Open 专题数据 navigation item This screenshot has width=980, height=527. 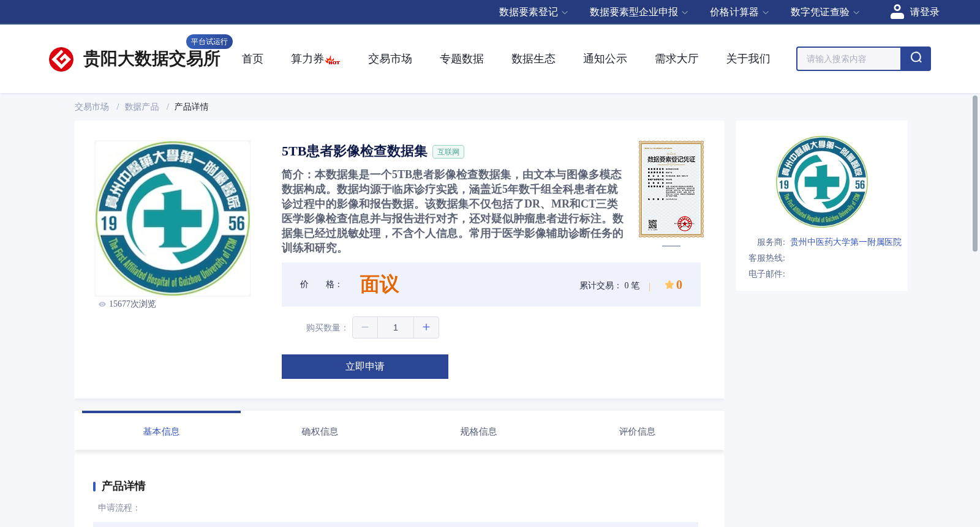pos(462,59)
